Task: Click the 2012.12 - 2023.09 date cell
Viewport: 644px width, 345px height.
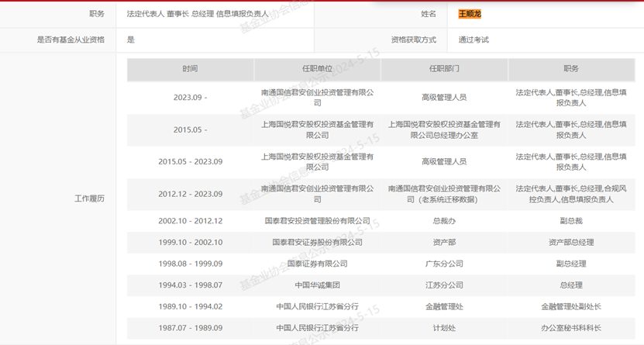Action: coord(190,194)
